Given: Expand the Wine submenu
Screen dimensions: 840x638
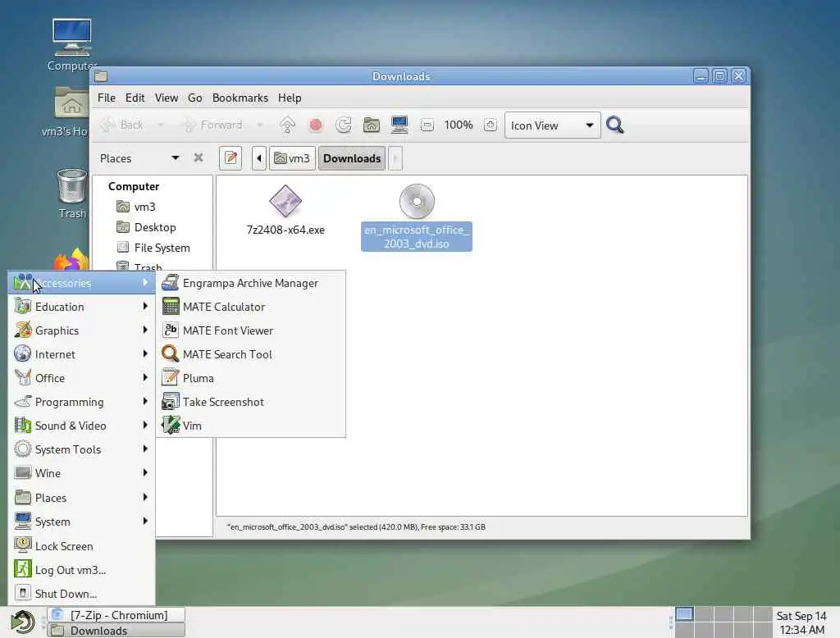Looking at the screenshot, I should click(81, 473).
